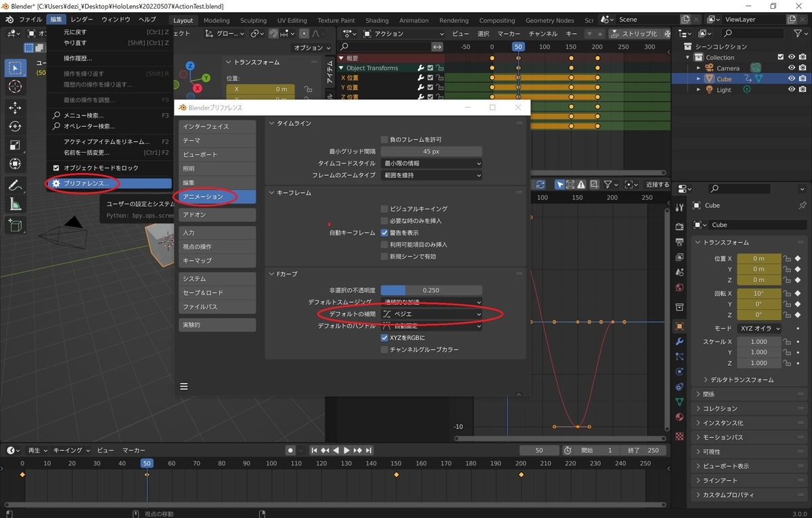This screenshot has width=812, height=518.
Task: Open タイムコードスタイル dropdown
Action: pos(432,163)
